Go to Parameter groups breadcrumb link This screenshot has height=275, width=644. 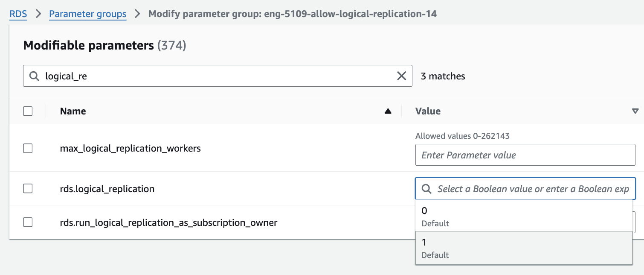(x=88, y=14)
